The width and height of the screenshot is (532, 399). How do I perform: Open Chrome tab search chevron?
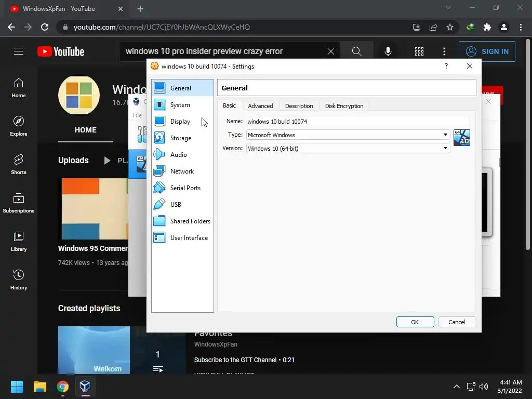[448, 7]
